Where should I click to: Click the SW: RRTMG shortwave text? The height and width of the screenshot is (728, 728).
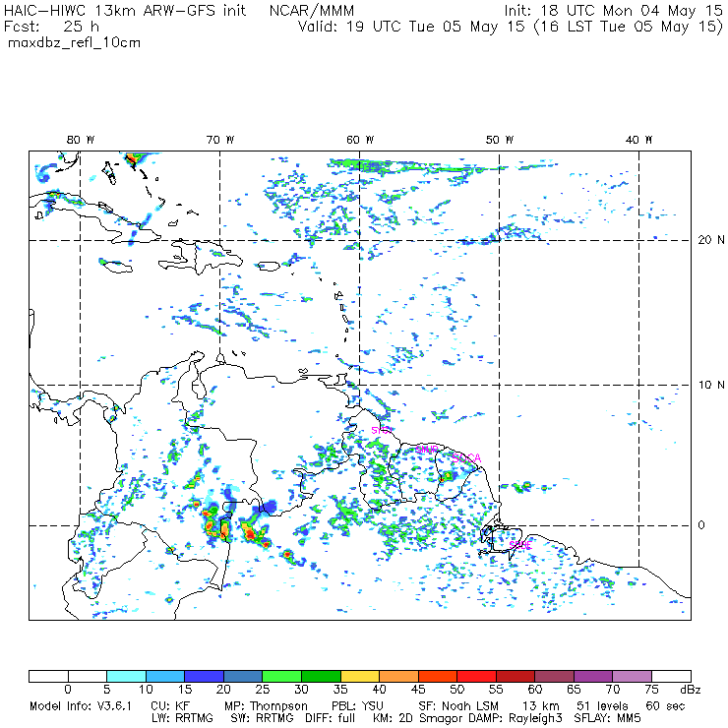tap(262, 718)
